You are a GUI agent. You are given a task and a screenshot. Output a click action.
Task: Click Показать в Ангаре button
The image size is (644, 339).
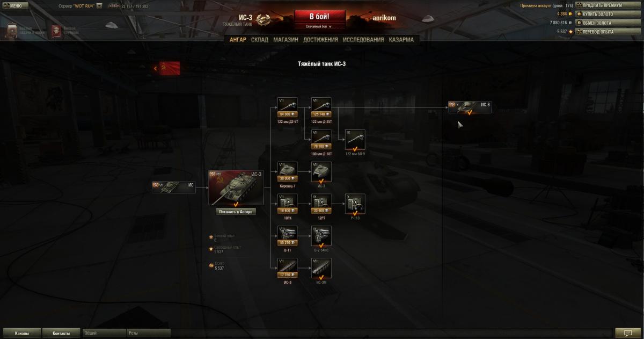(x=235, y=212)
